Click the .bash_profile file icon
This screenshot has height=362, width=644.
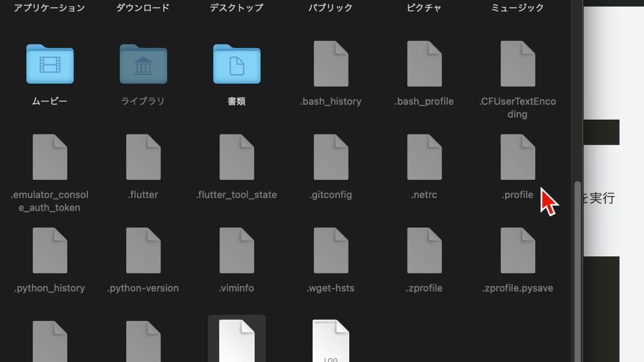tap(424, 64)
